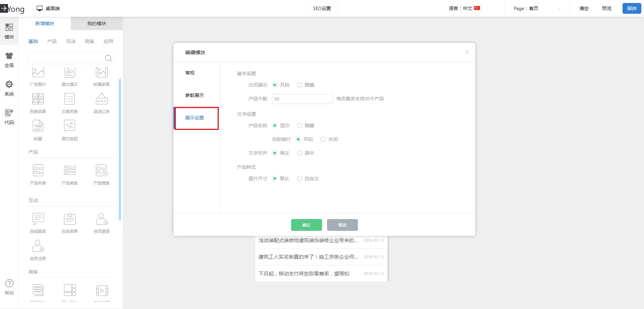Expand the Page 首页 dropdown
The width and height of the screenshot is (644, 309).
point(537,8)
